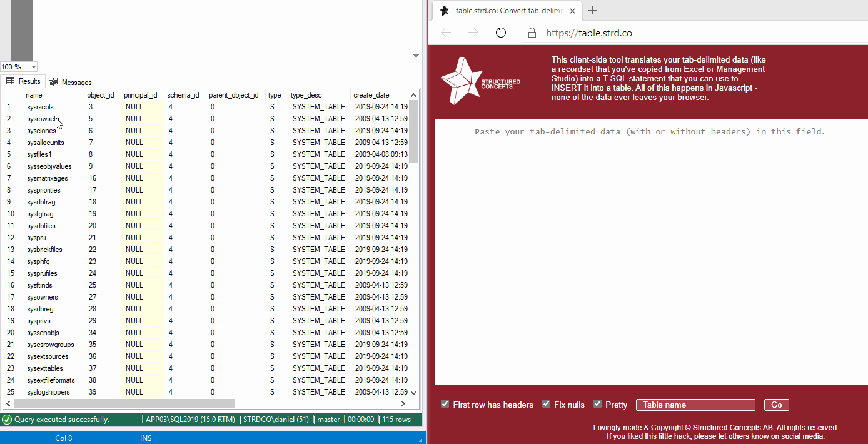Toggle the Pretty checkbox off
The width and height of the screenshot is (868, 444).
[x=597, y=404]
